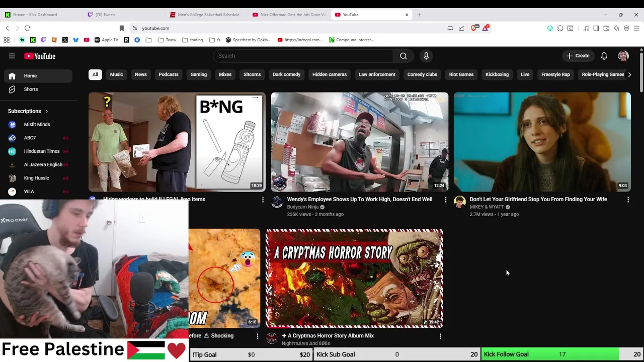Open more options for Don't Let Your Girlfriend video

[628, 200]
